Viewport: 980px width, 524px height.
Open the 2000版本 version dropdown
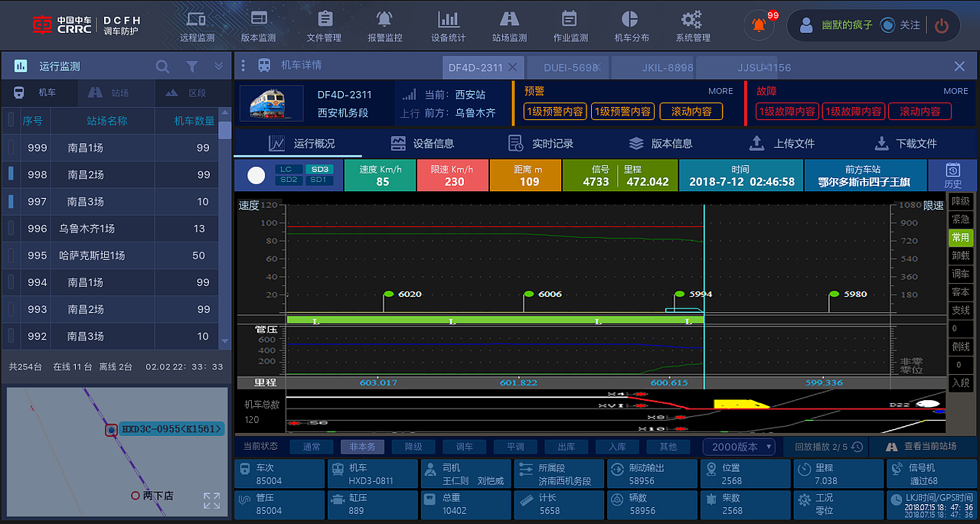[739, 447]
